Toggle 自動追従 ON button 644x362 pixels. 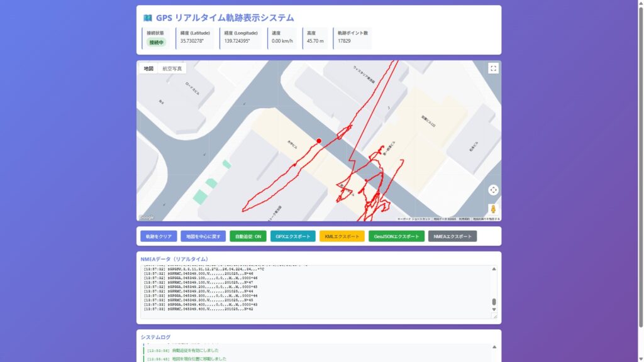(248, 236)
